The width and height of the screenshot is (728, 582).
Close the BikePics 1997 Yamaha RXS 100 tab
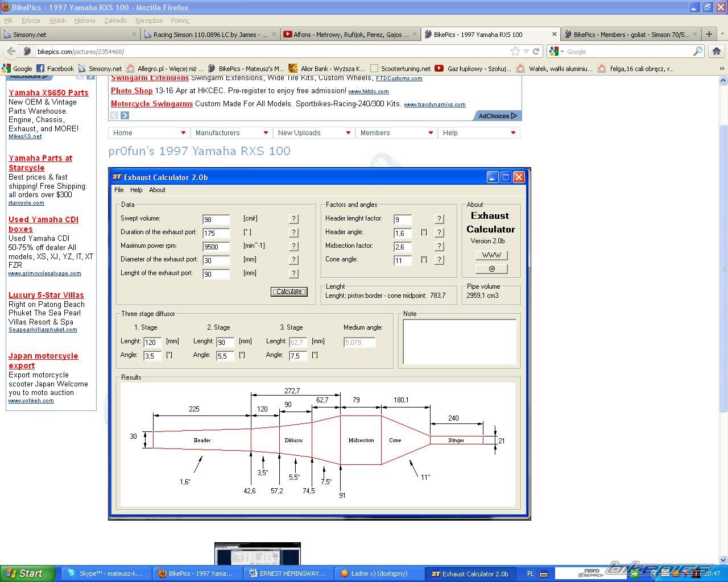click(554, 34)
